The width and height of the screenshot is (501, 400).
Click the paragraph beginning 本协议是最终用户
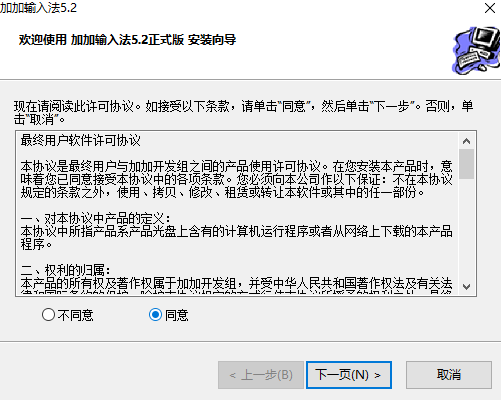coord(237,179)
